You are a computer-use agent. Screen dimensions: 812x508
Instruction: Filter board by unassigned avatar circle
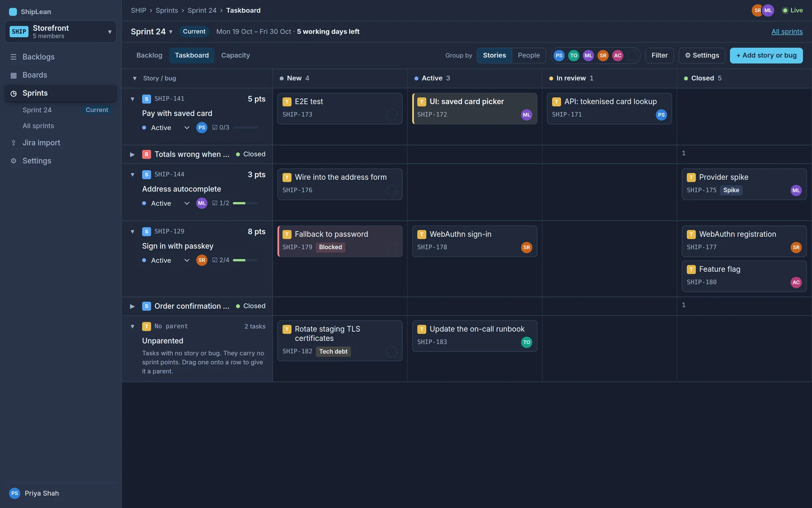(x=632, y=55)
